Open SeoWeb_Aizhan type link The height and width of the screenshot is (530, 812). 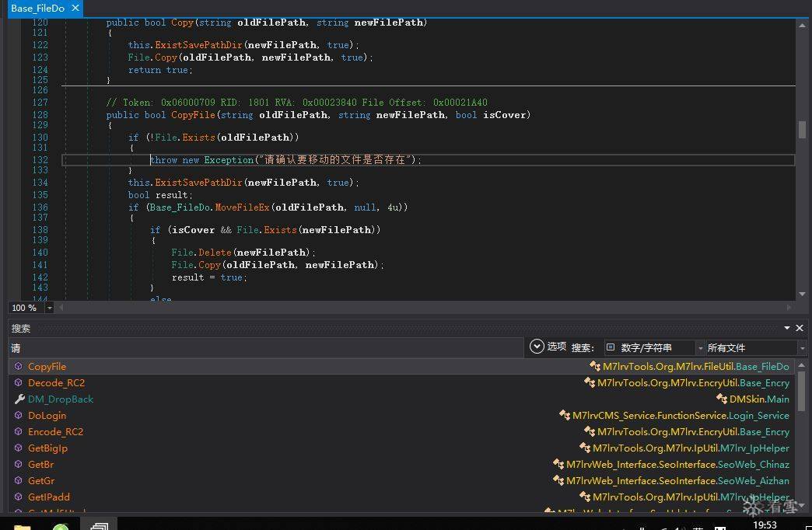(x=754, y=481)
